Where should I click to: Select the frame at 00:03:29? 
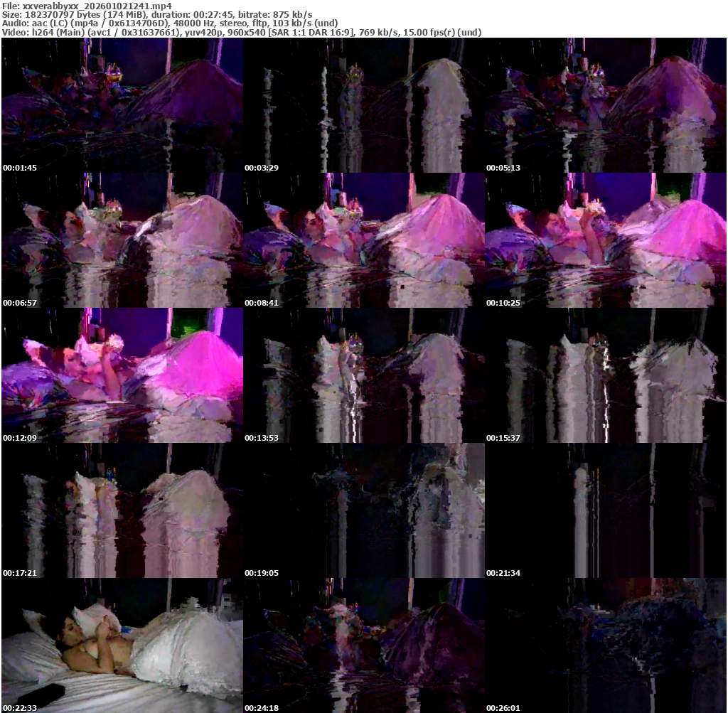point(363,105)
